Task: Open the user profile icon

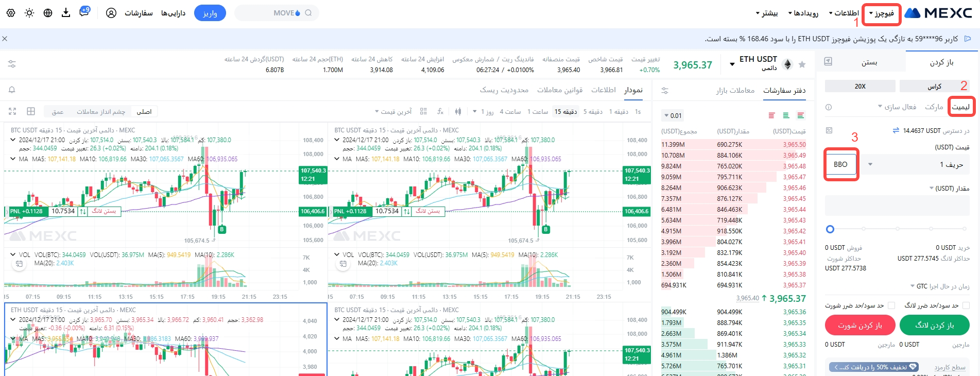Action: click(x=111, y=13)
